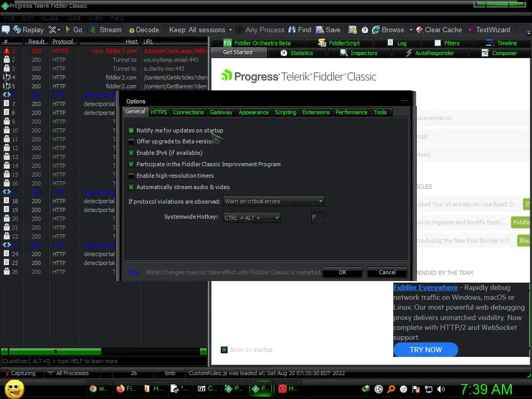
Task: Click OK in the Options dialog
Action: point(343,272)
